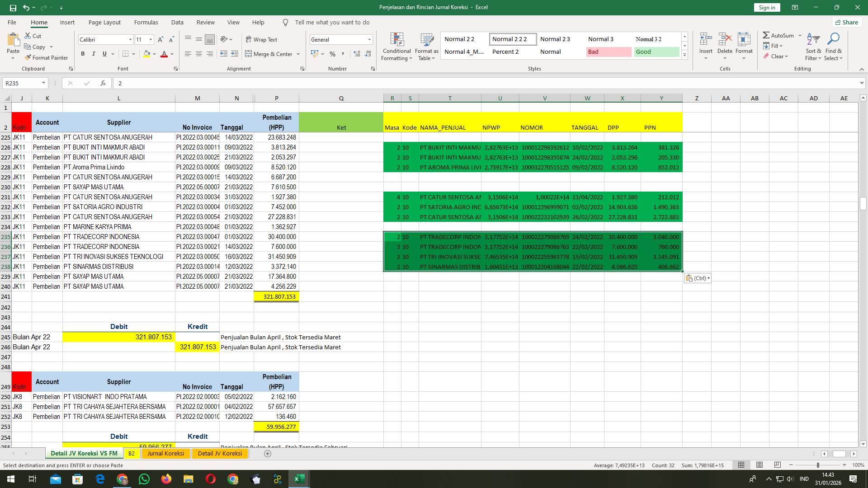Switch to the Formulas ribbon tab
868x488 pixels.
tap(146, 22)
